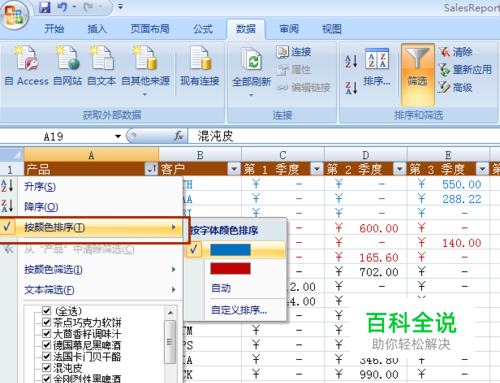Viewport: 500px width, 383px height.
Task: Toggle the 混沌皮 checkbox
Action: [47, 368]
